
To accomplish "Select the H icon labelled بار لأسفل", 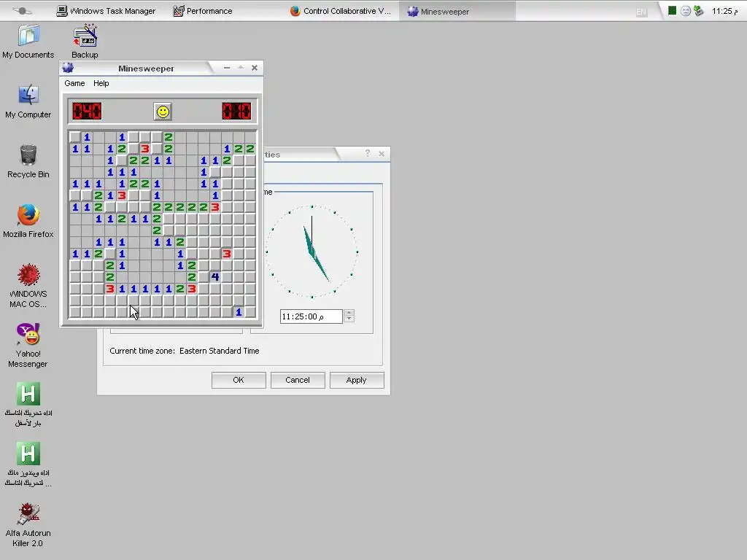I will pyautogui.click(x=28, y=405).
